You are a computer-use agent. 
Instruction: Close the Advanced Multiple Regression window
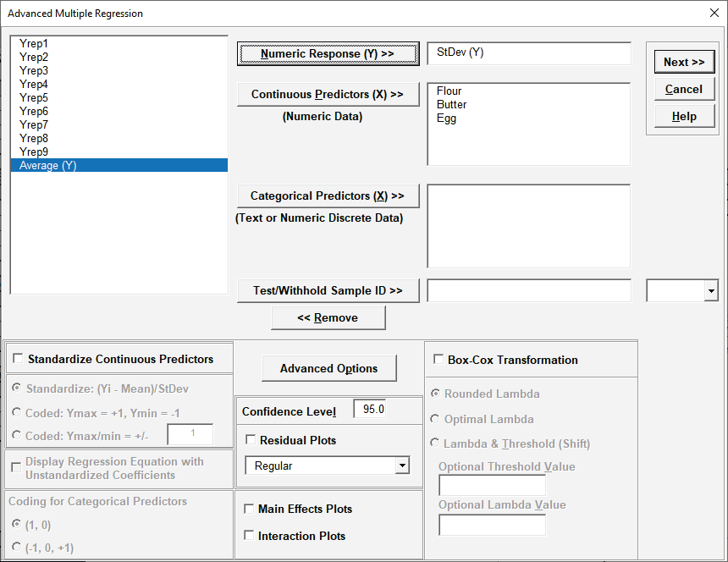click(714, 13)
